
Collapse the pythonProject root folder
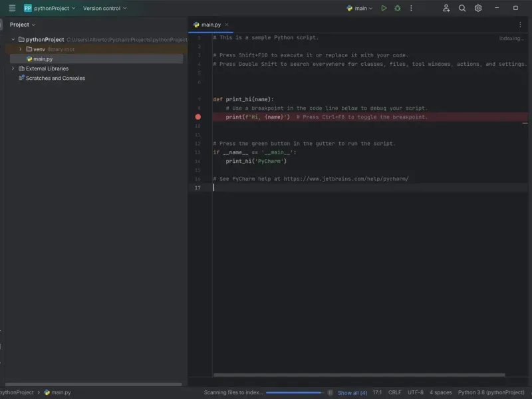coord(13,40)
